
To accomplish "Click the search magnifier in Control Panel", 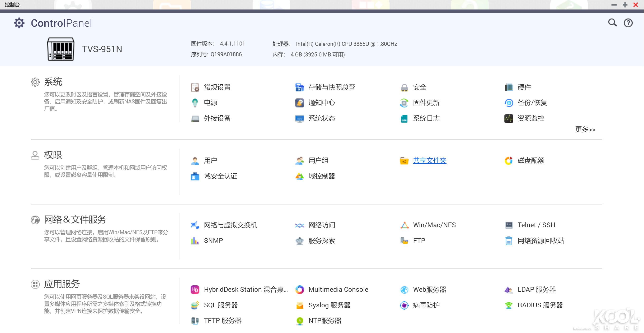I will pyautogui.click(x=612, y=23).
